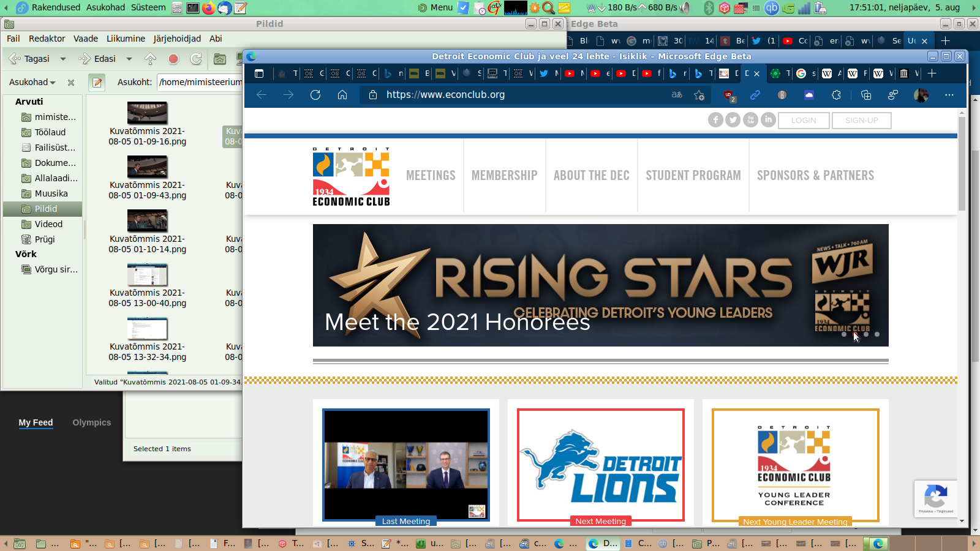Visit Detroit Economic Club Facebook page
The height and width of the screenshot is (551, 980).
tap(715, 120)
